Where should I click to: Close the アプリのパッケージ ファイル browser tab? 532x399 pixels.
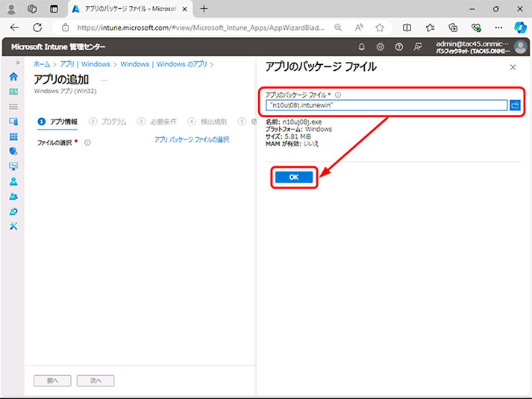pyautogui.click(x=184, y=9)
